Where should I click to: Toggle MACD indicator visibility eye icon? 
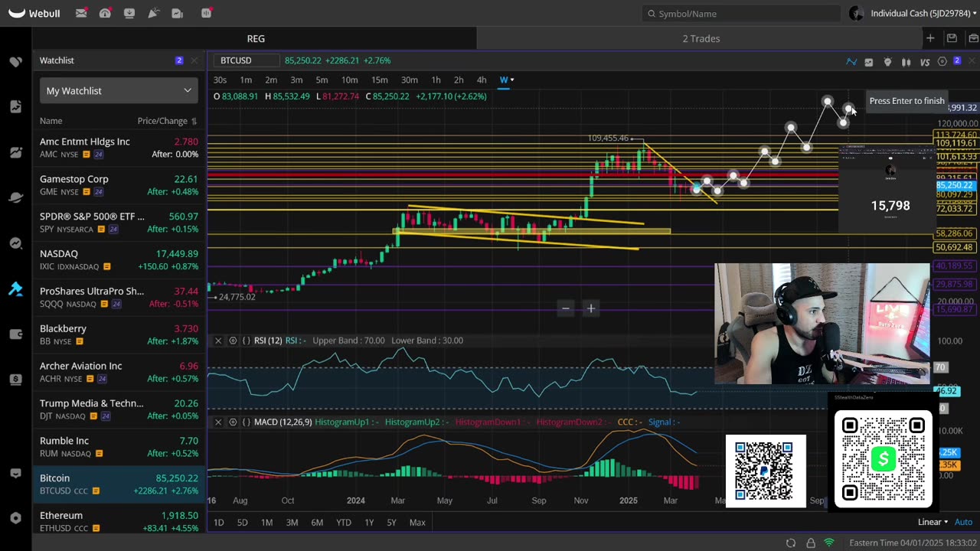click(233, 422)
